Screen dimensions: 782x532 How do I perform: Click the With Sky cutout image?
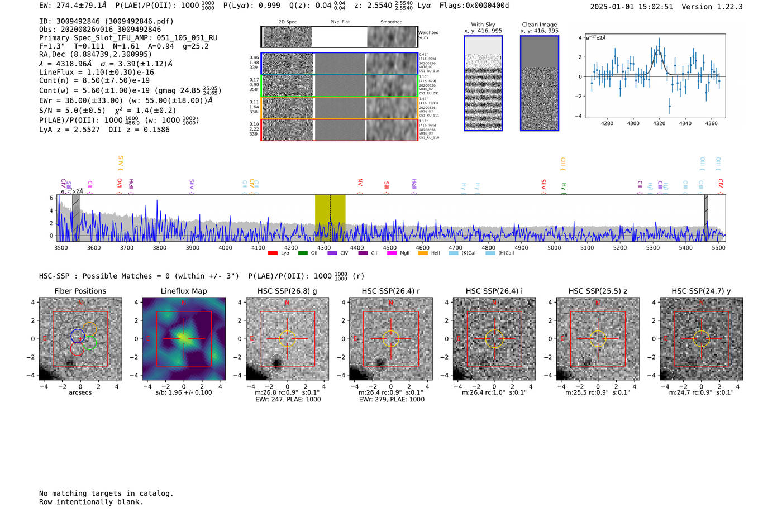click(x=483, y=83)
